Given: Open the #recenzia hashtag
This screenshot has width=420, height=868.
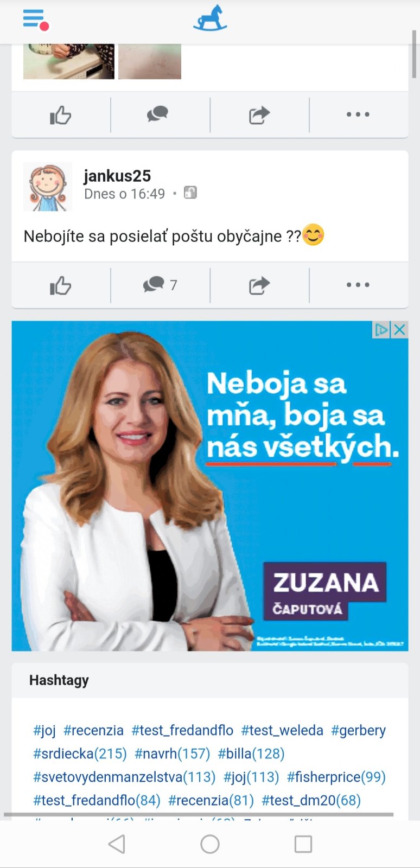Looking at the screenshot, I should pos(93,730).
